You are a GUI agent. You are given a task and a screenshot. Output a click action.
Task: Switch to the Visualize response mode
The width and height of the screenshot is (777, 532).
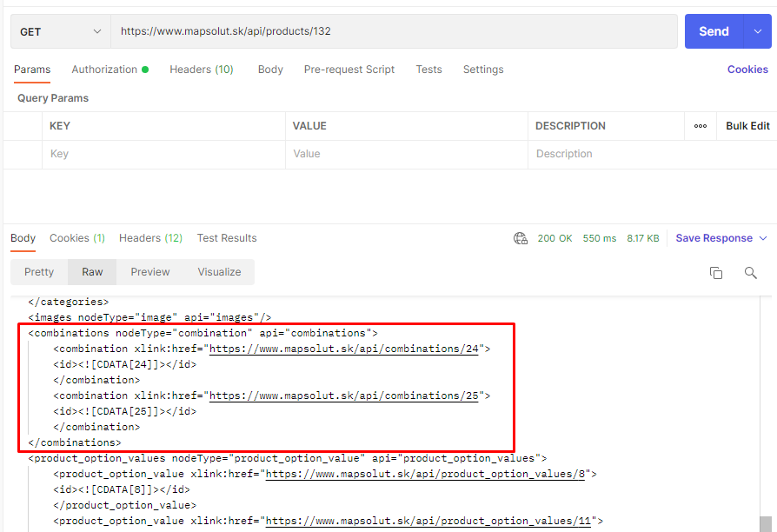coord(218,271)
